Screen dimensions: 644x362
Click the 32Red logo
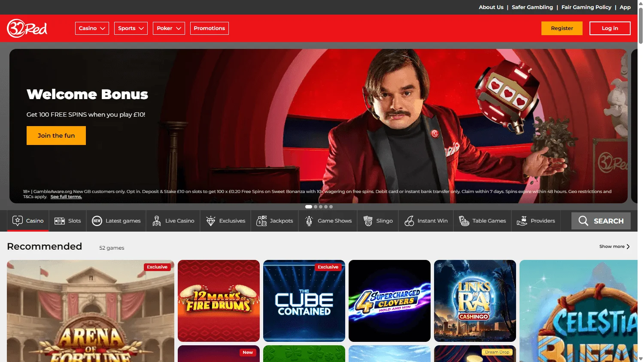click(27, 28)
